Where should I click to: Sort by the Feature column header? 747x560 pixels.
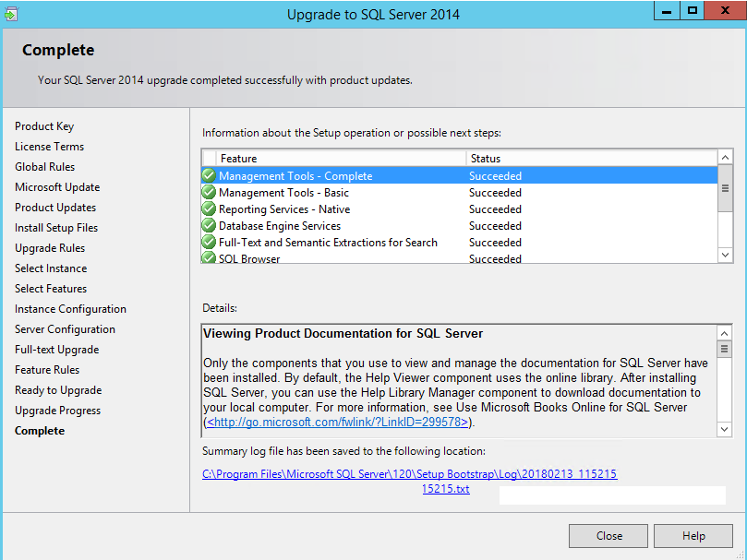tap(341, 158)
